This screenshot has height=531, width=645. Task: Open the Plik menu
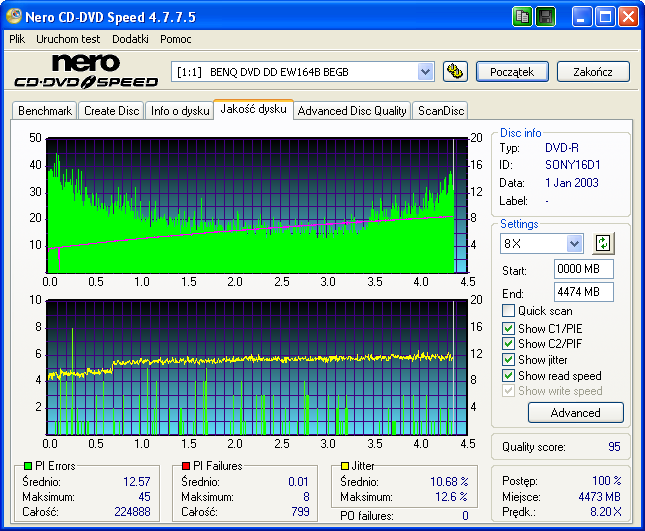(x=17, y=39)
